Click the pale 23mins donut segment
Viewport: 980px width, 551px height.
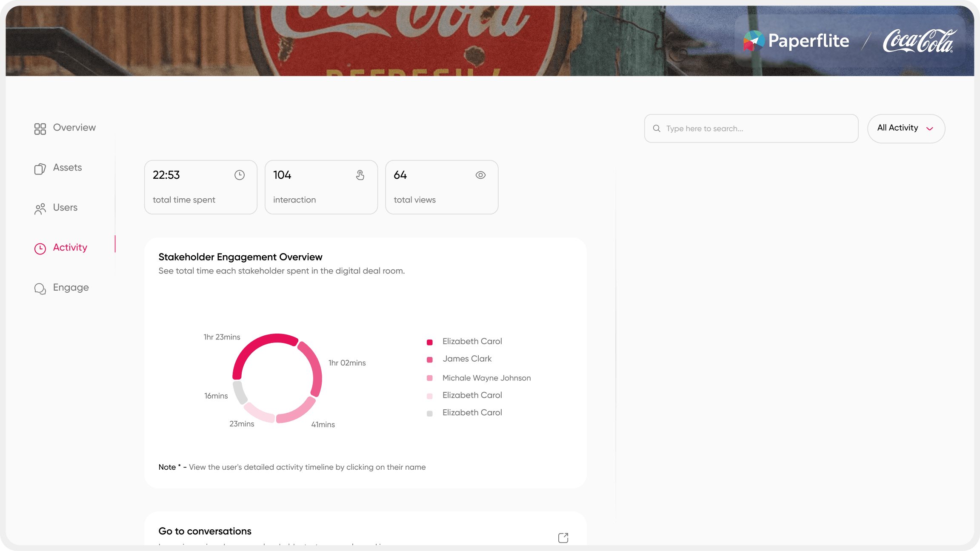click(x=258, y=414)
